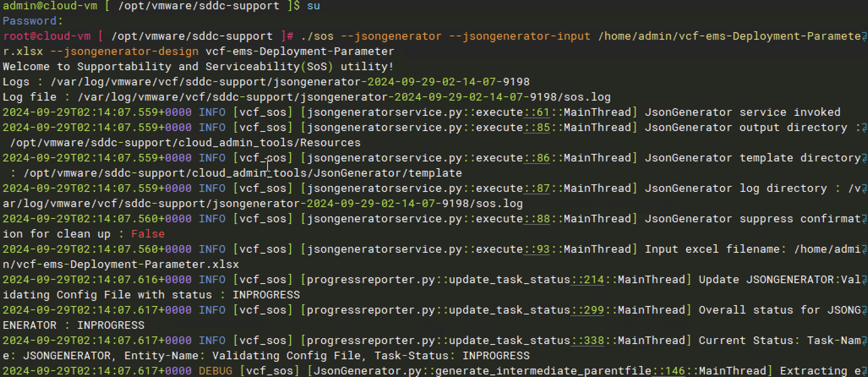Click the path on the 'Logs :' line
Image resolution: width=868 pixels, height=377 pixels.
(x=290, y=82)
